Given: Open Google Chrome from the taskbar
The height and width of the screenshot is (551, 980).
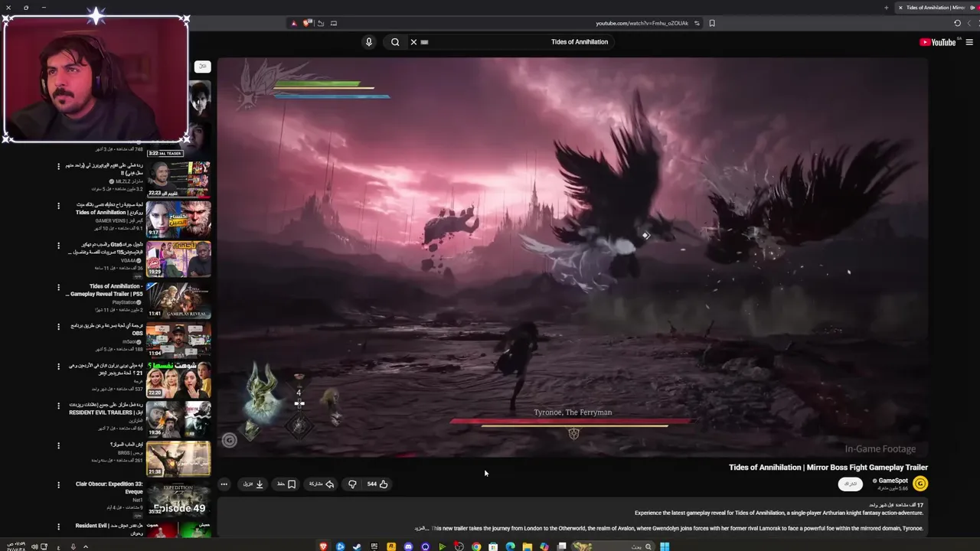Looking at the screenshot, I should pyautogui.click(x=476, y=546).
